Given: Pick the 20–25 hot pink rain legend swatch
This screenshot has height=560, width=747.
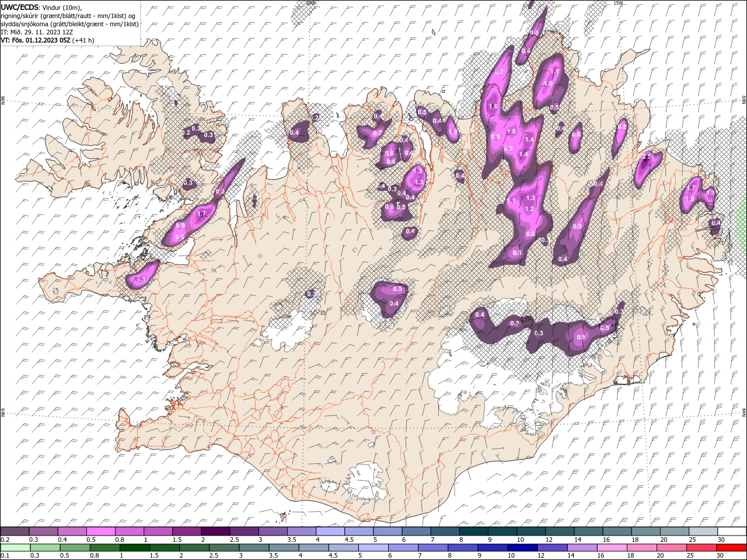Looking at the screenshot, I should tap(672, 548).
